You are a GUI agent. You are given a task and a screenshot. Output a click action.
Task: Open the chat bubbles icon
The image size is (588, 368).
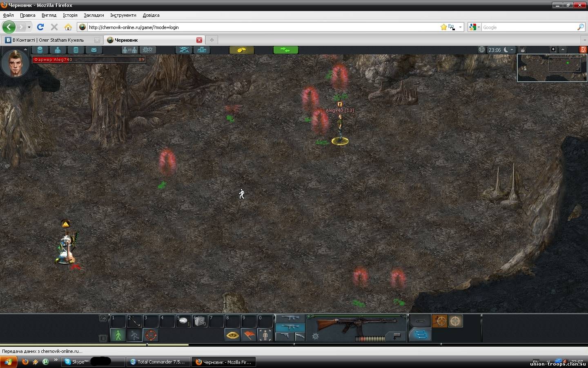pos(103,318)
